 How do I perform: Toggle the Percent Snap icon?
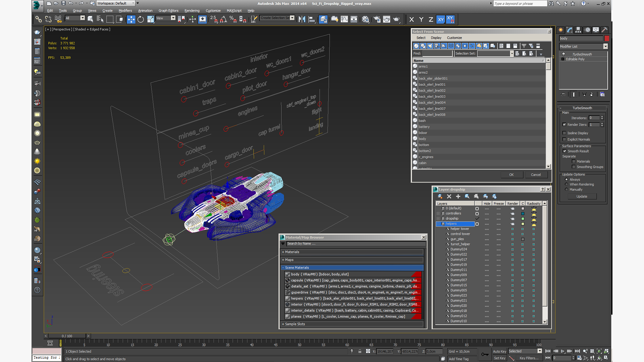[233, 19]
